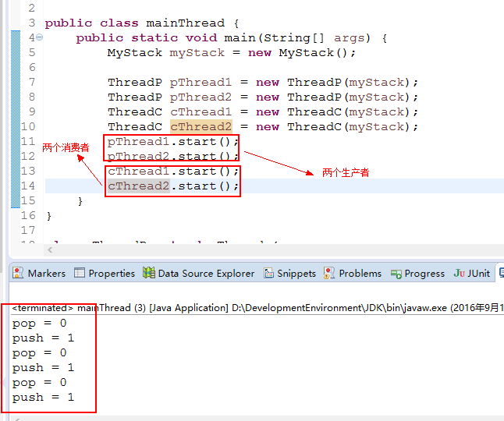Click the Progress tab icon
This screenshot has width=504, height=421.
tap(396, 274)
